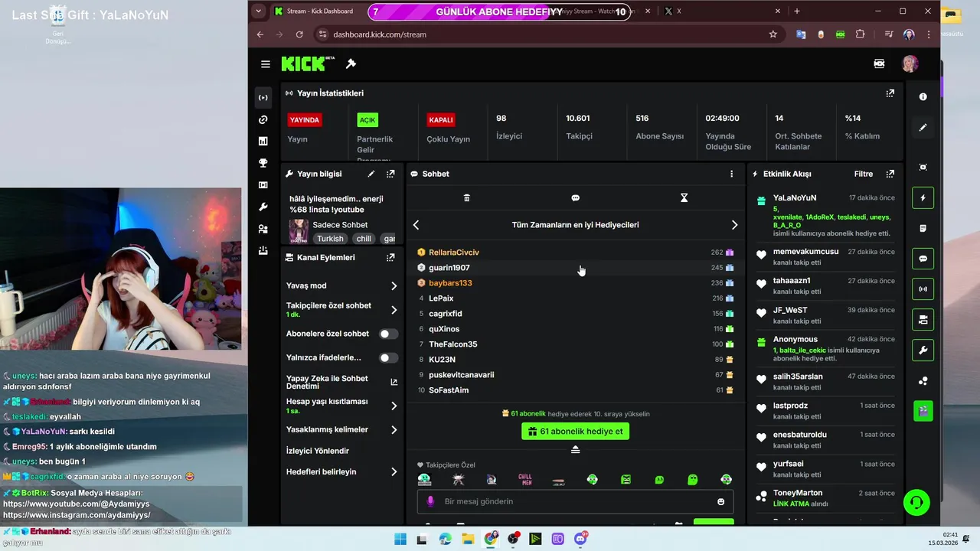Click the gavel moderation icon beside Kick logo
This screenshot has height=551, width=980.
[x=351, y=64]
